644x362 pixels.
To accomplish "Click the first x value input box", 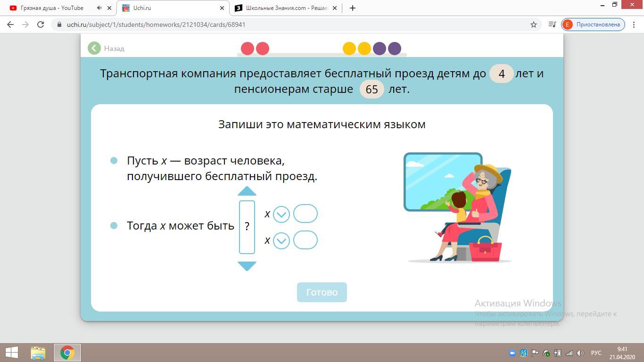I will point(305,214).
